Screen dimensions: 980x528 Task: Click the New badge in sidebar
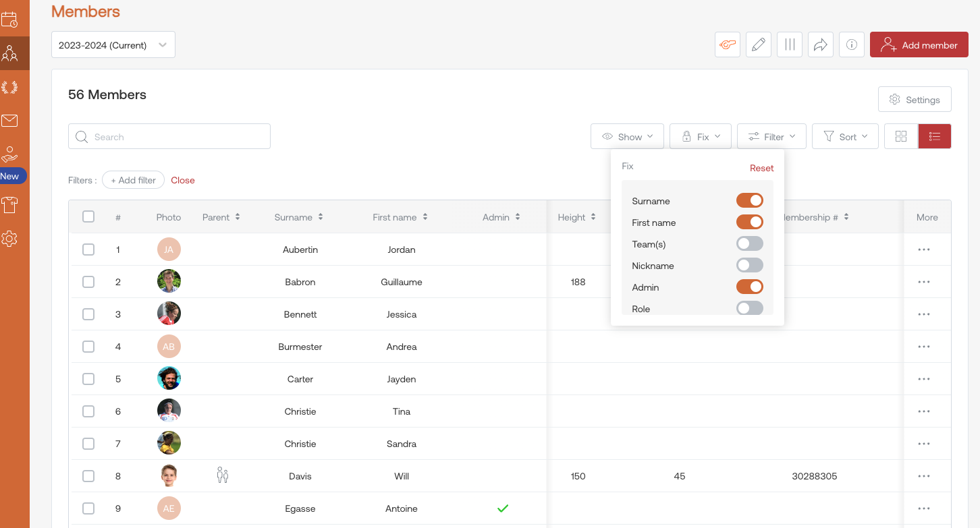coord(11,176)
